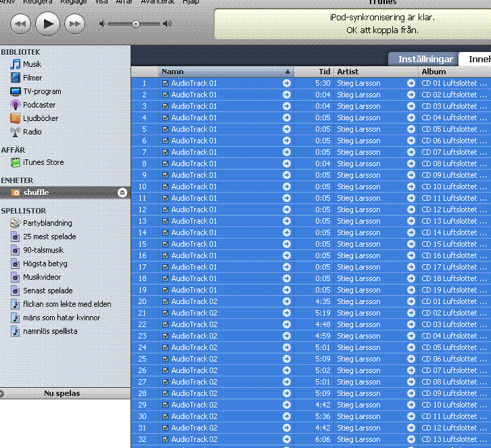Select the shuffle iPod device icon
Screen dimensions: 491x448
point(16,193)
